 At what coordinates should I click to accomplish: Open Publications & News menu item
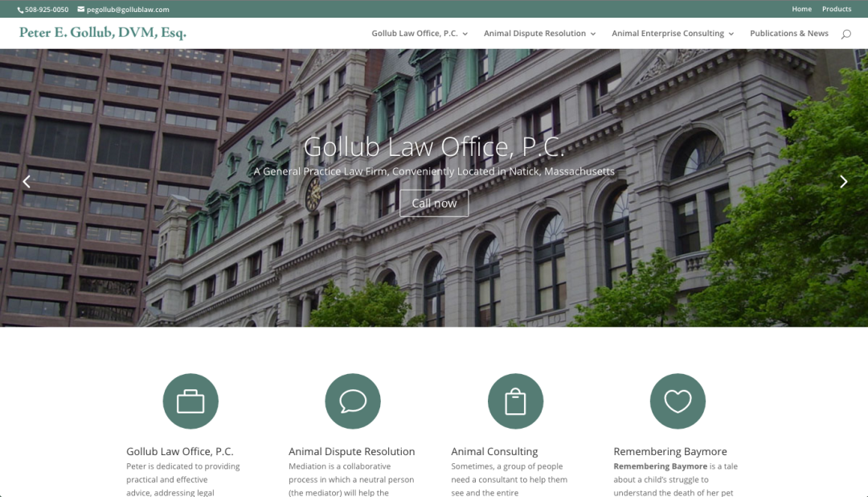(788, 34)
